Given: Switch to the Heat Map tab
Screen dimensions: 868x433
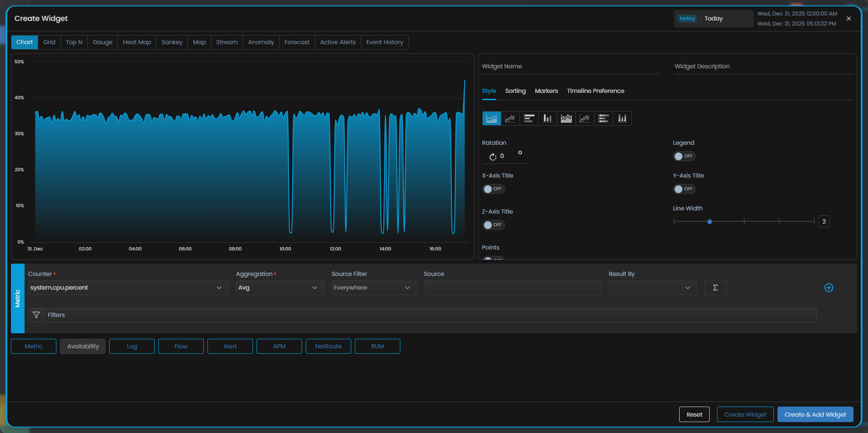Looking at the screenshot, I should (x=137, y=42).
